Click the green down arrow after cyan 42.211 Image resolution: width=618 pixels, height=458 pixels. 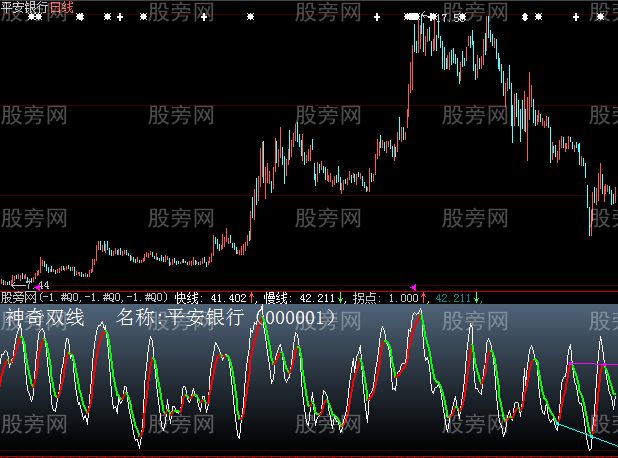(477, 297)
